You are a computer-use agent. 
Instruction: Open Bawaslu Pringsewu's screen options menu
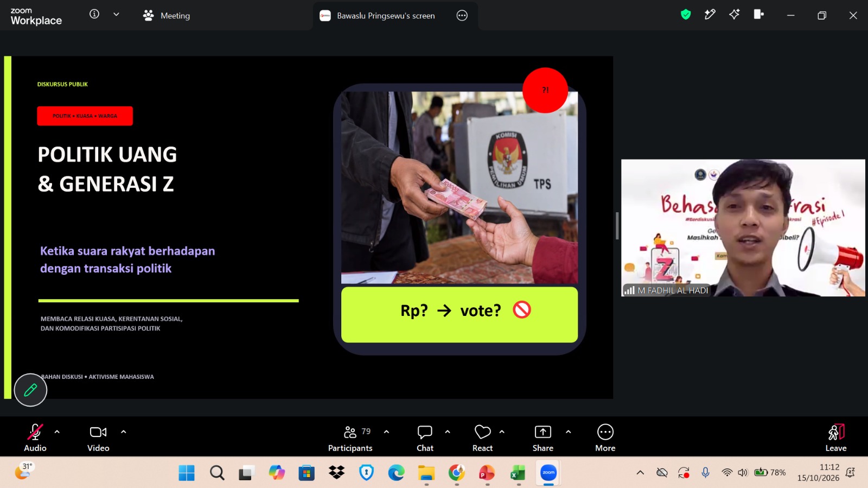[x=462, y=16]
